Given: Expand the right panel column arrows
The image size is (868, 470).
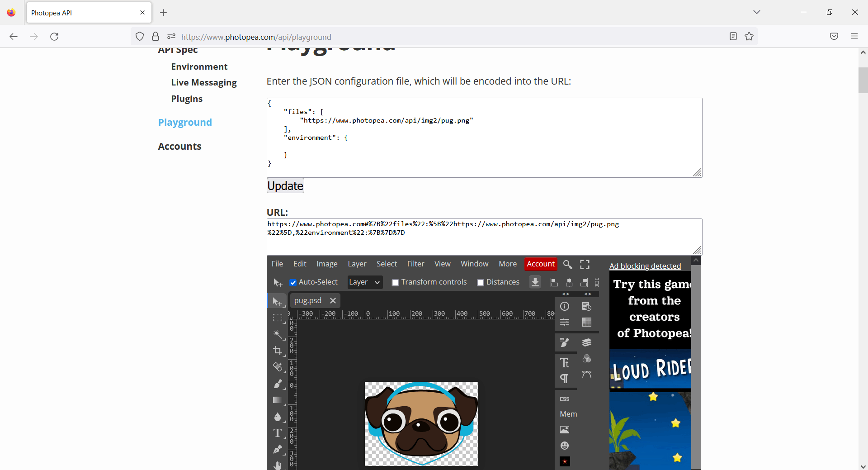Looking at the screenshot, I should pyautogui.click(x=588, y=294).
